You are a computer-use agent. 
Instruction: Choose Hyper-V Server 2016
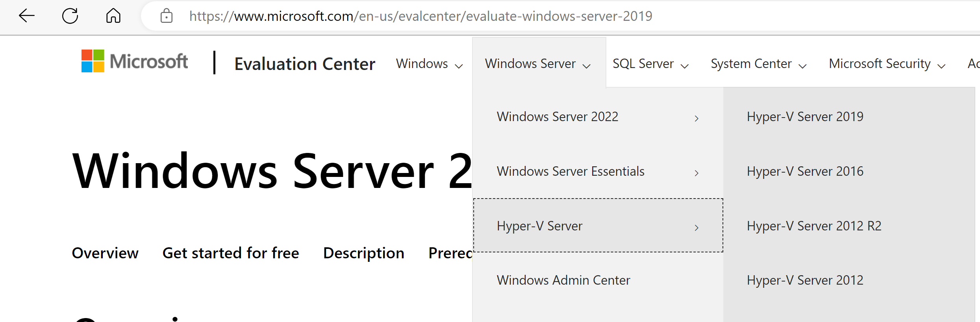click(805, 171)
